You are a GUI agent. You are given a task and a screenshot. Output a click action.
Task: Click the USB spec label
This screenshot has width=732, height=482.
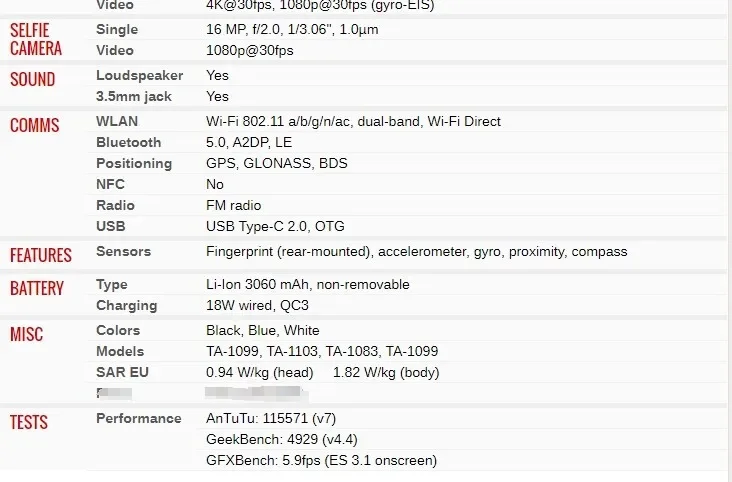[110, 226]
